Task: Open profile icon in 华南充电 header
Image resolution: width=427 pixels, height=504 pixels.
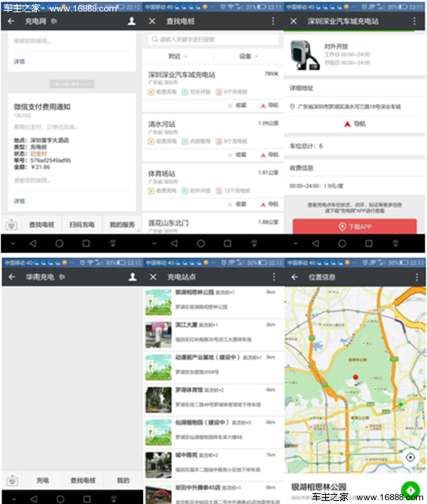Action: point(132,277)
